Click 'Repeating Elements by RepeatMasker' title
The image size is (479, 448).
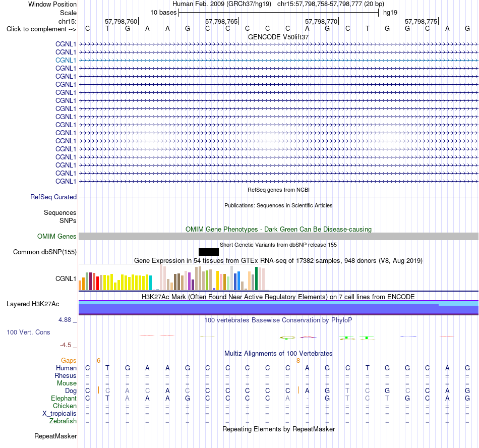(278, 429)
